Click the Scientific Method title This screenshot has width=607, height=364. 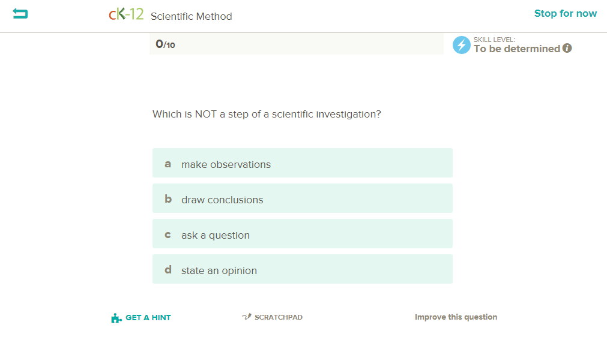[x=191, y=16]
